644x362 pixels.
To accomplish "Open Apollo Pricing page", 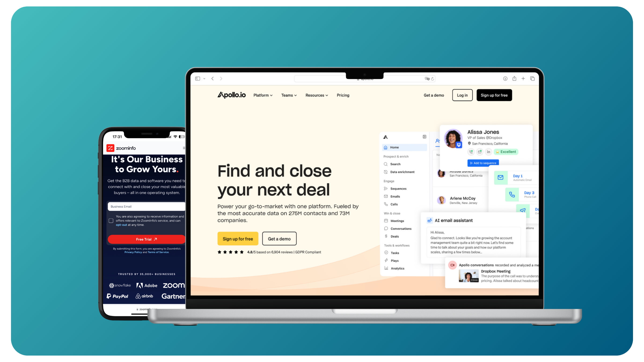I will 343,95.
